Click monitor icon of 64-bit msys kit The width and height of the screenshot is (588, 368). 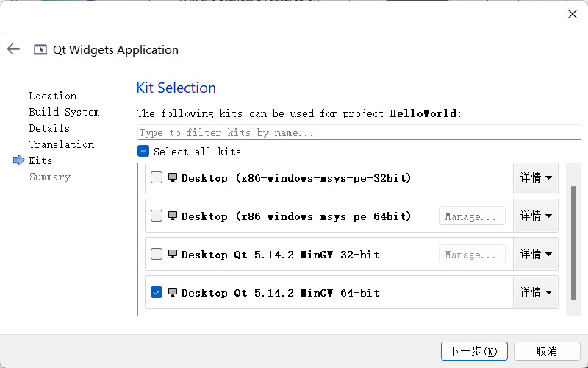(x=173, y=216)
